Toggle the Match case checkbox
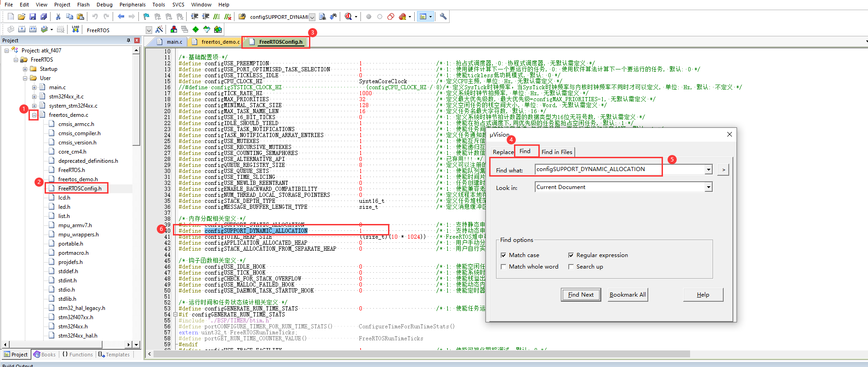The image size is (868, 367). 503,255
